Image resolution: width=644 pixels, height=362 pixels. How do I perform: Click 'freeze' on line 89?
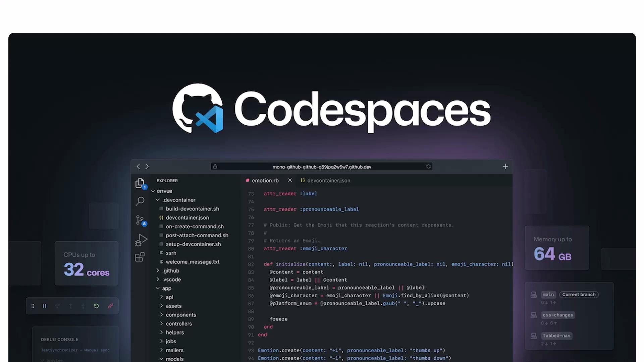click(278, 319)
